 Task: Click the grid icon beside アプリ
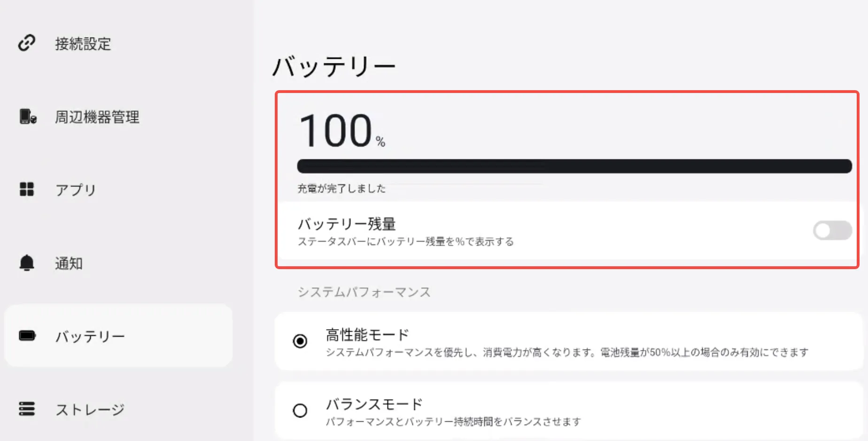[x=27, y=189]
